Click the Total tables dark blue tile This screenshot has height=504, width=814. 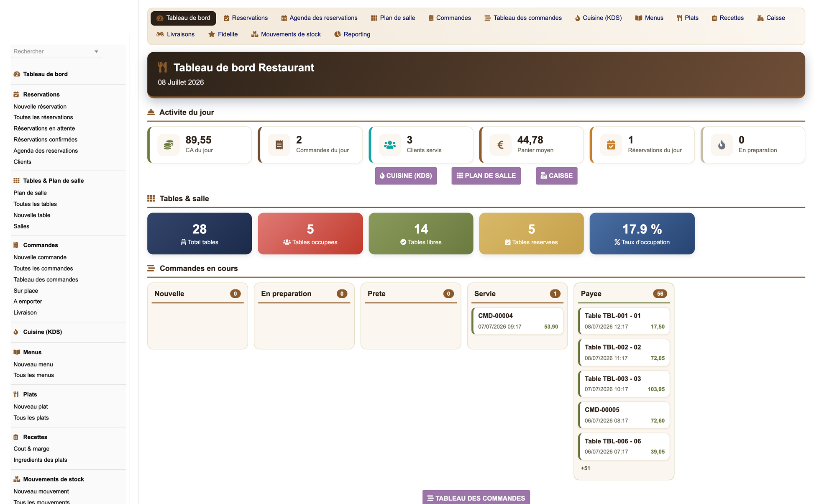pyautogui.click(x=200, y=233)
